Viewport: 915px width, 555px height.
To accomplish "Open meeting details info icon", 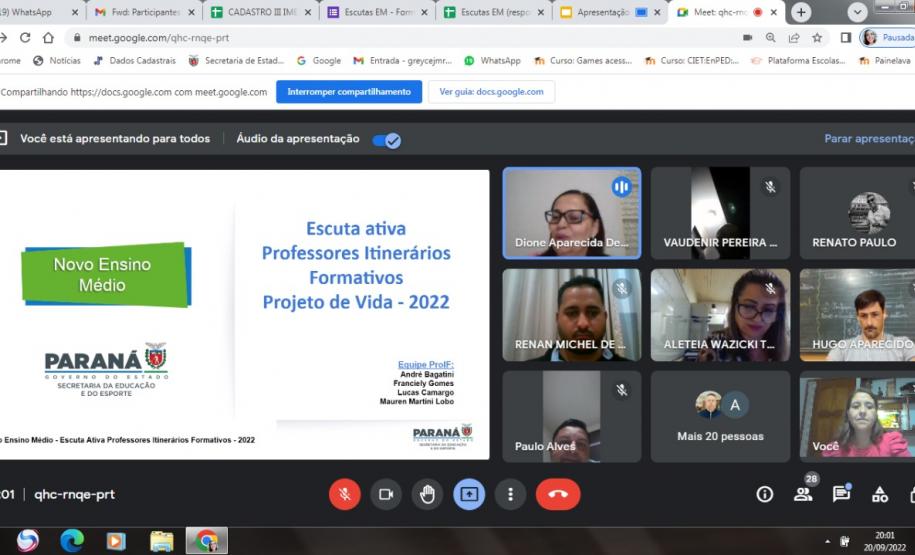I will [765, 494].
